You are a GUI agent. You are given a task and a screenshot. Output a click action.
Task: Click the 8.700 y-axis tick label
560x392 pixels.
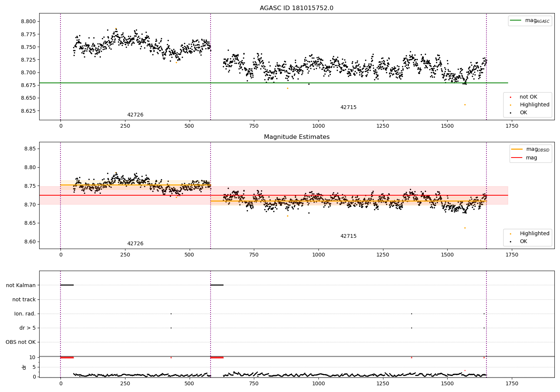(28, 73)
